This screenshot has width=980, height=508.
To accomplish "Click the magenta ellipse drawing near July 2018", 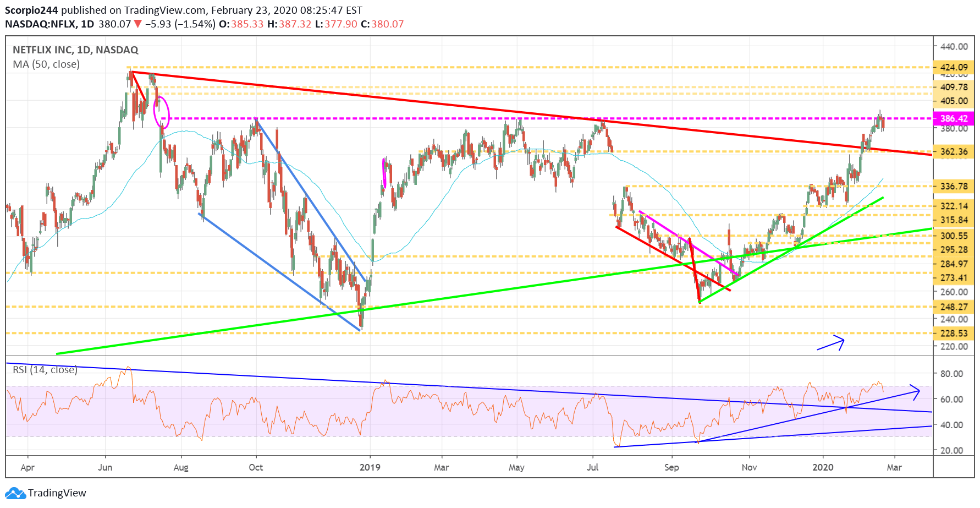I will (x=162, y=113).
